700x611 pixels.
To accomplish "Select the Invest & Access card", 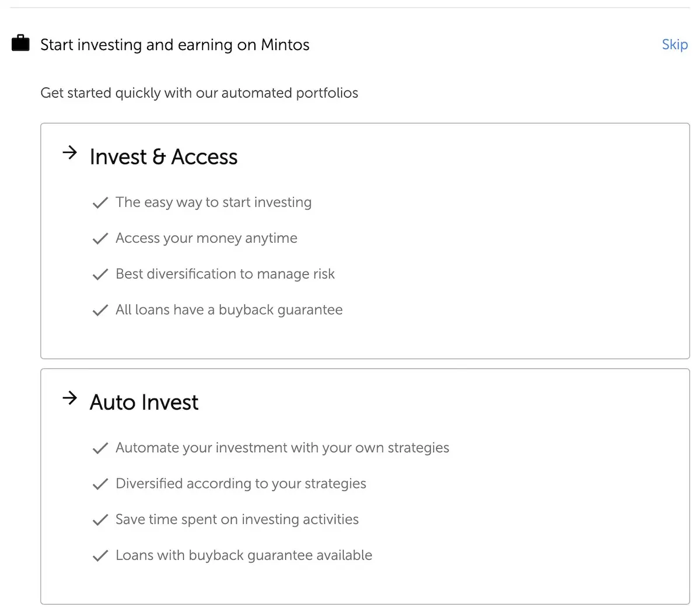I will 365,241.
